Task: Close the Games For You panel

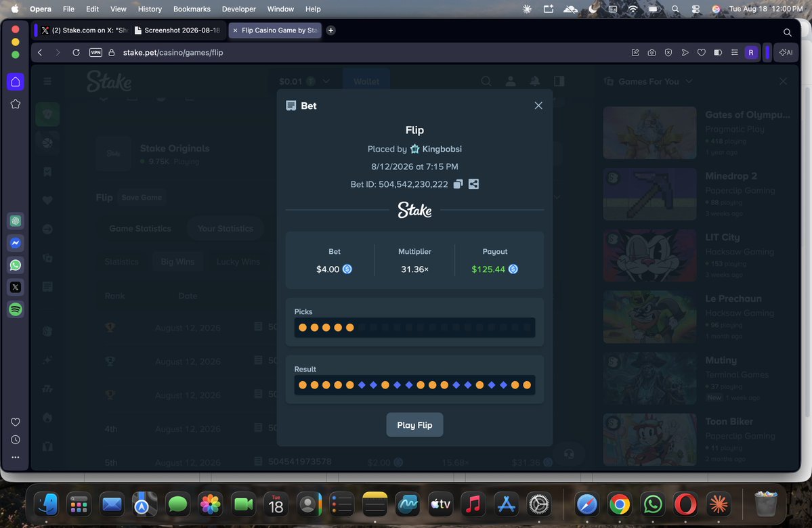Action: (x=783, y=81)
